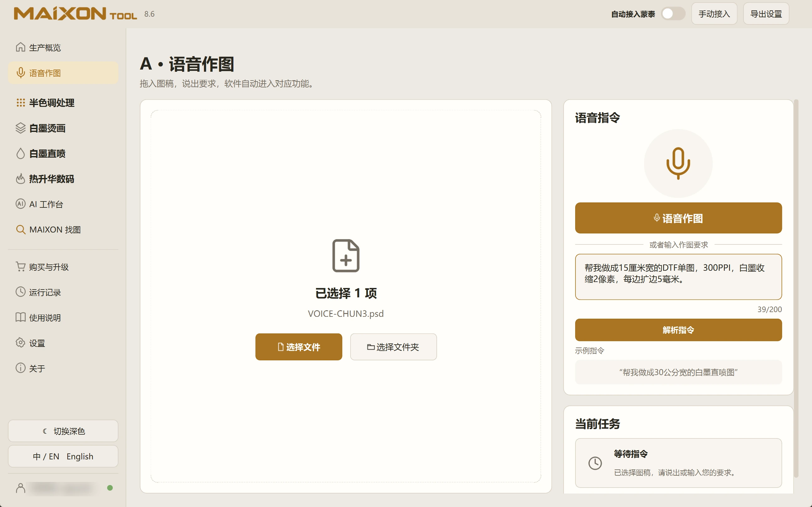Screen dimensions: 812x507
Task: Open 白墨直喷 droplet icon
Action: 20,154
